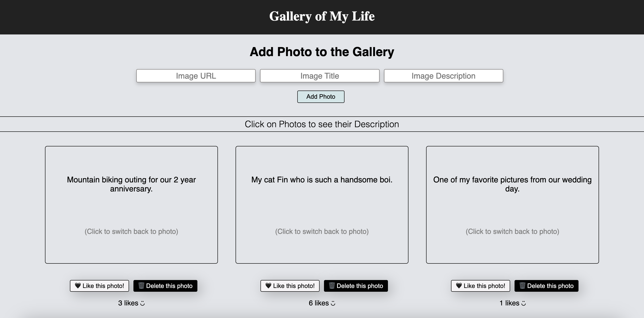644x318 pixels.
Task: Like the cat Fin photo
Action: click(290, 286)
